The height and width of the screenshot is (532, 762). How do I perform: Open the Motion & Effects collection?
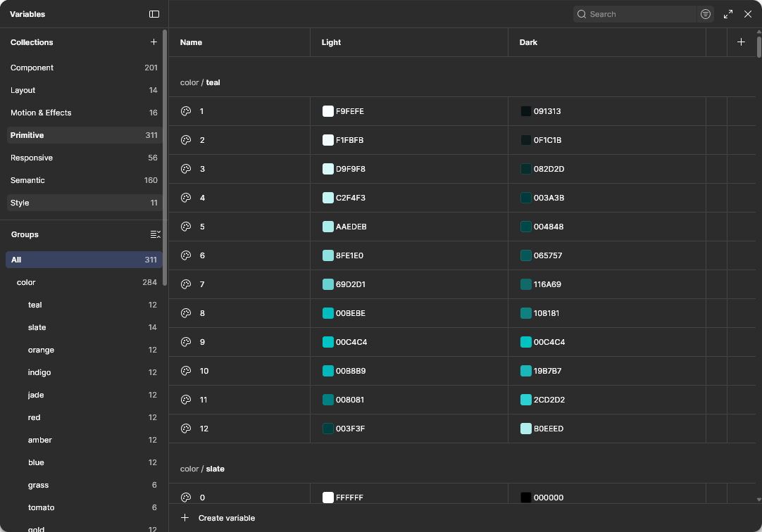84,113
